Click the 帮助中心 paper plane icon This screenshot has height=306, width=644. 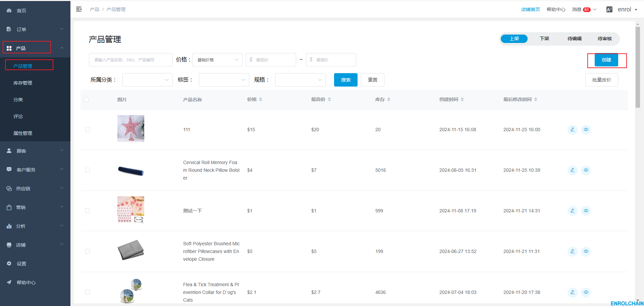(9, 283)
